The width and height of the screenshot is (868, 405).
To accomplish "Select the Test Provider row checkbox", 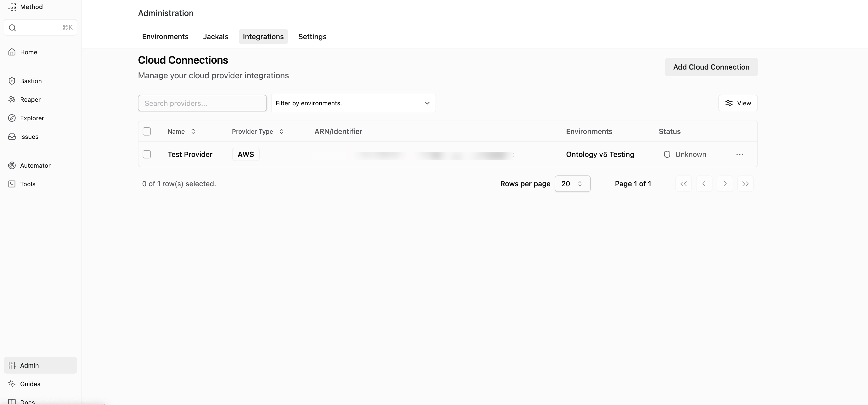I will [x=146, y=154].
